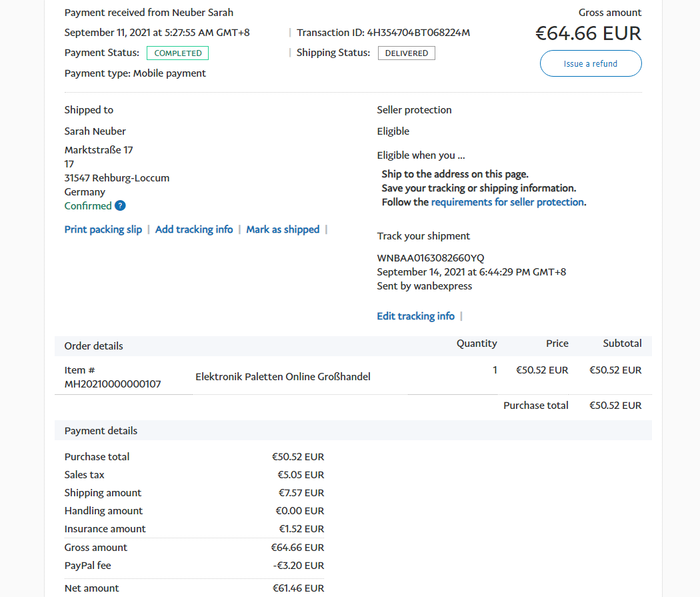Screen dimensions: 700x597
Task: Click the transaction ID 4H354704BT068224M
Action: (418, 33)
